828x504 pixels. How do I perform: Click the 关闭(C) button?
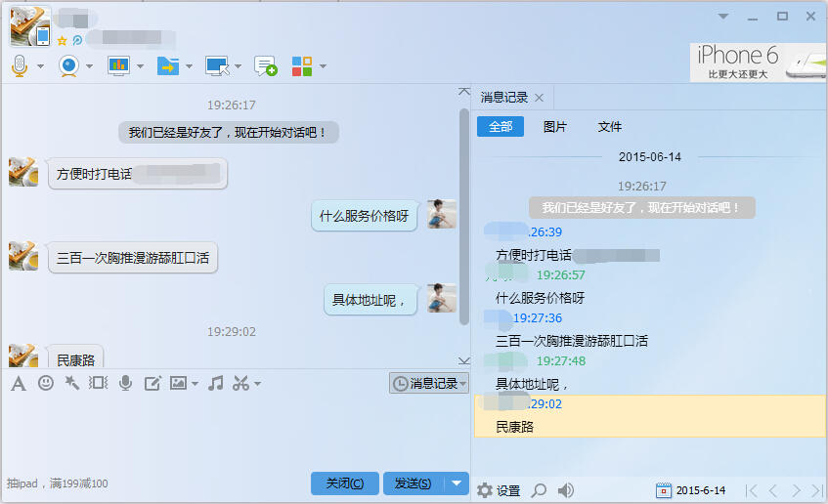[345, 483]
